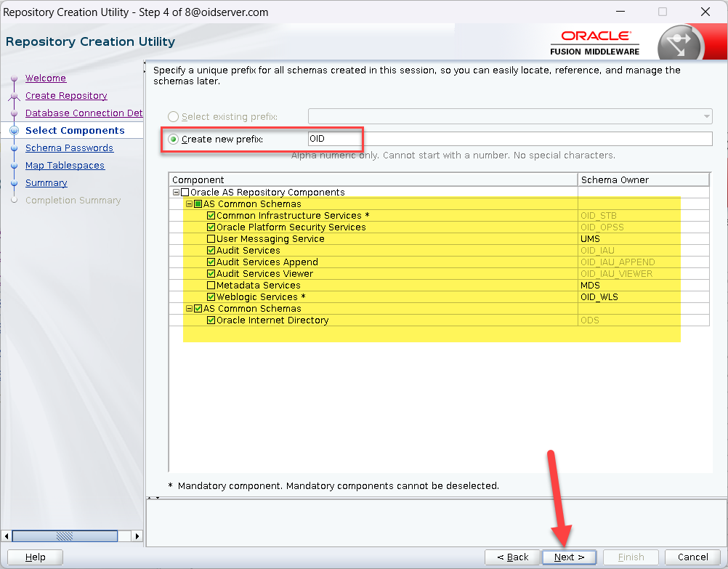
Task: Click right arrow of sidebar horizontal scrollbar
Action: [137, 536]
